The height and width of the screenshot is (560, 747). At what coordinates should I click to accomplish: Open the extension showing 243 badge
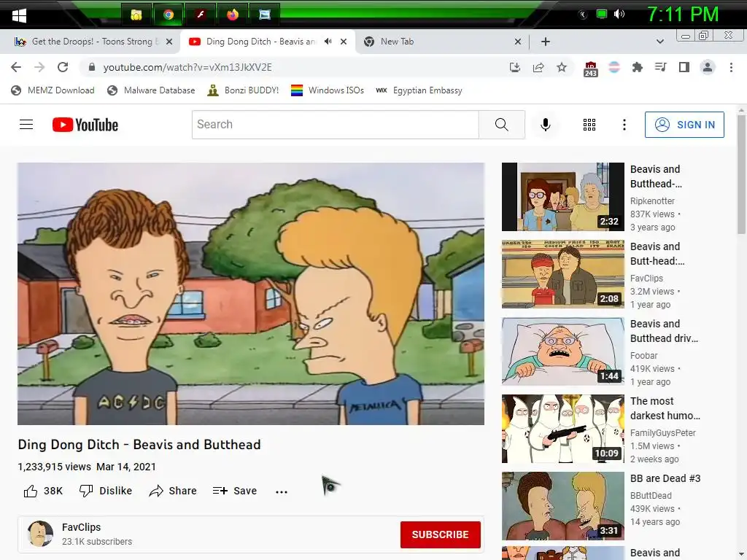tap(591, 69)
